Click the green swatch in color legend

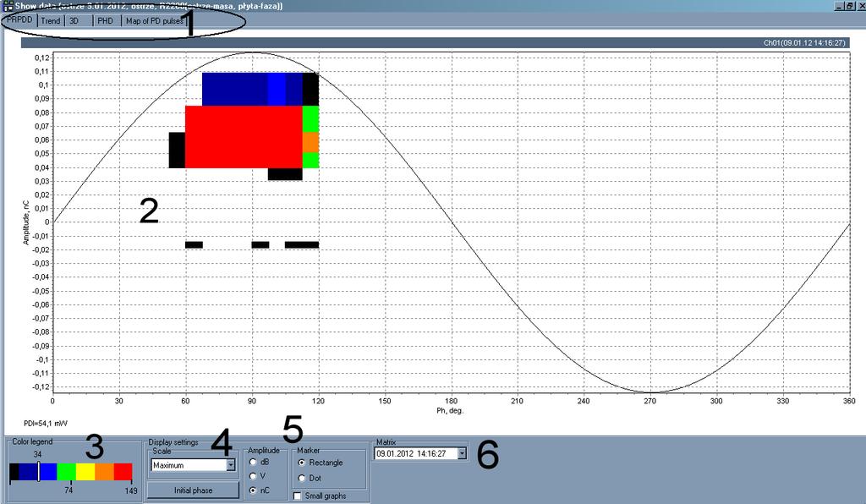[x=66, y=472]
